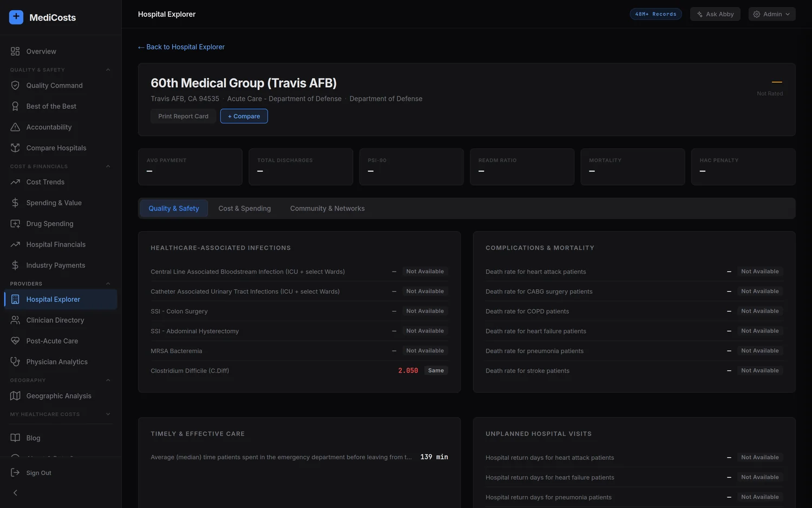Screen dimensions: 812x508
Task: Click the HAC PENALTY stat card
Action: point(743,167)
